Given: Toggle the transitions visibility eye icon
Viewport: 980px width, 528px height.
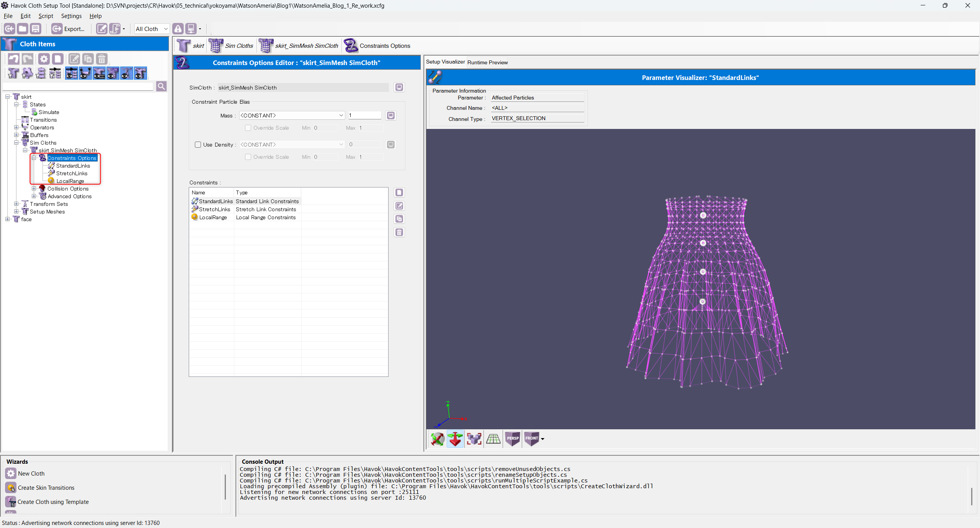Looking at the screenshot, I should [72, 73].
